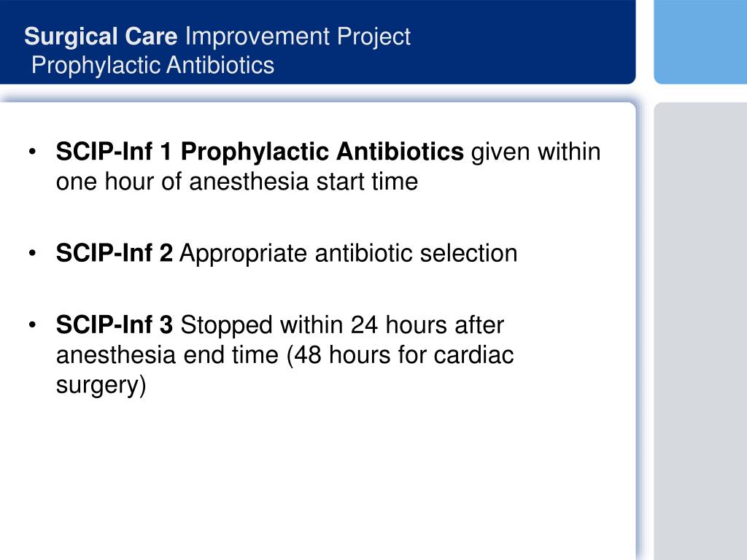Click the dark blue header banner
This screenshot has width=747, height=560.
[x=318, y=42]
